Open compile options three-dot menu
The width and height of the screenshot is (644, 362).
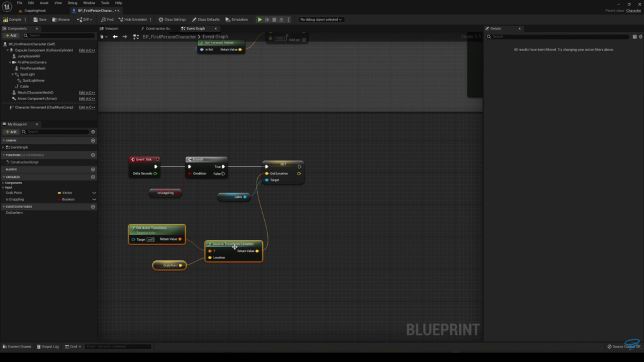(x=25, y=19)
